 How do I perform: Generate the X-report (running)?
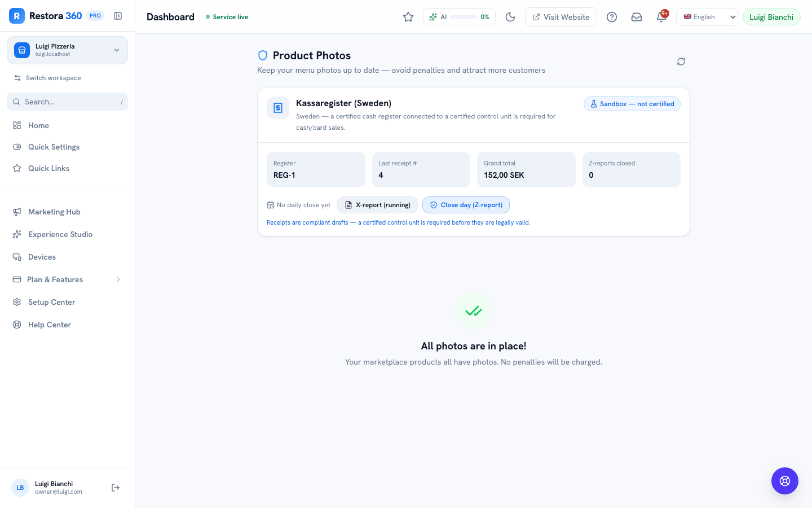[x=377, y=205]
